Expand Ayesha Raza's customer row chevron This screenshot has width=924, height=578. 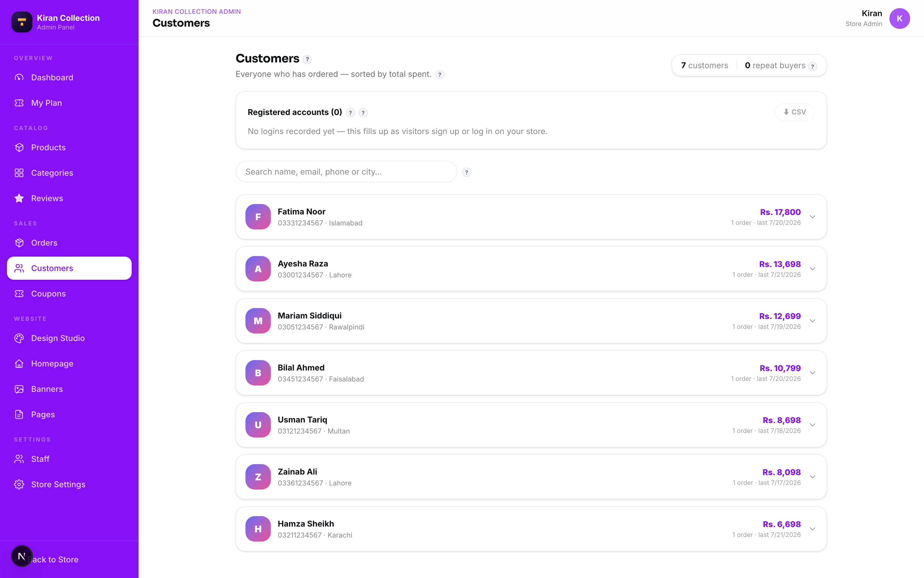(813, 269)
